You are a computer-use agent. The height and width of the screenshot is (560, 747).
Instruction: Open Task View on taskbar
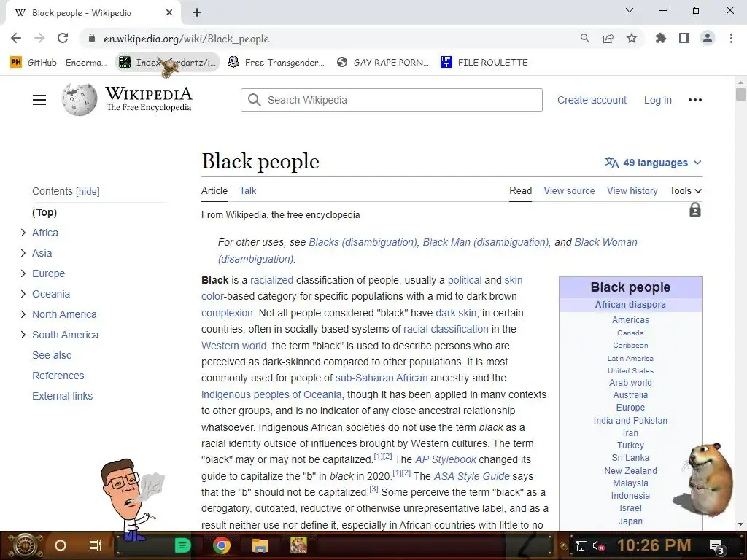click(96, 545)
